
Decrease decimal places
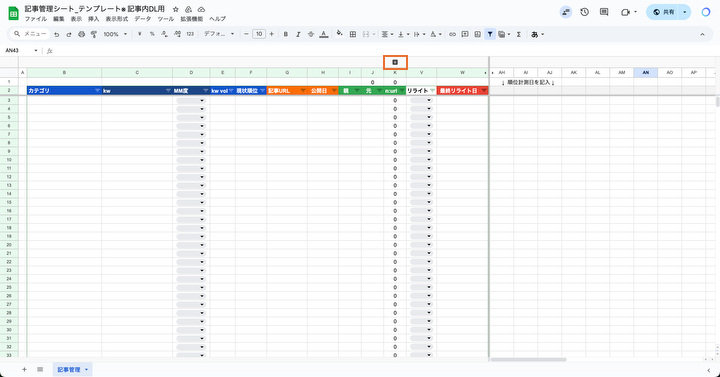click(x=164, y=34)
